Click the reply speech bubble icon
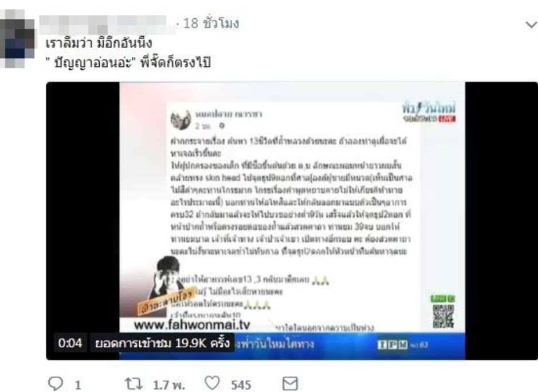This screenshot has width=538, height=392. (x=56, y=384)
